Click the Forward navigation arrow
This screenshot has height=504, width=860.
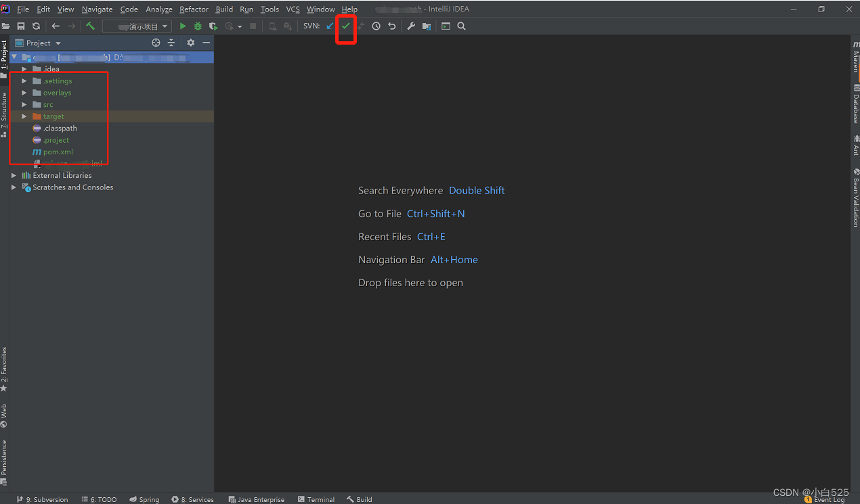[x=71, y=26]
